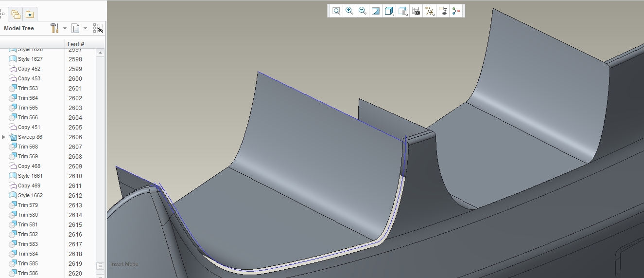The image size is (644, 278).
Task: Select Style 1627 in the model tree
Action: 30,59
